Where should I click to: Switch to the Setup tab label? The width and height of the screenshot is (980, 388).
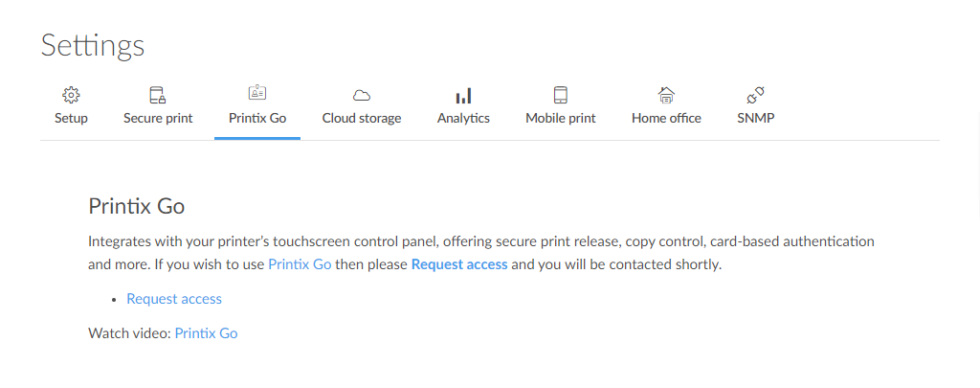click(x=71, y=118)
